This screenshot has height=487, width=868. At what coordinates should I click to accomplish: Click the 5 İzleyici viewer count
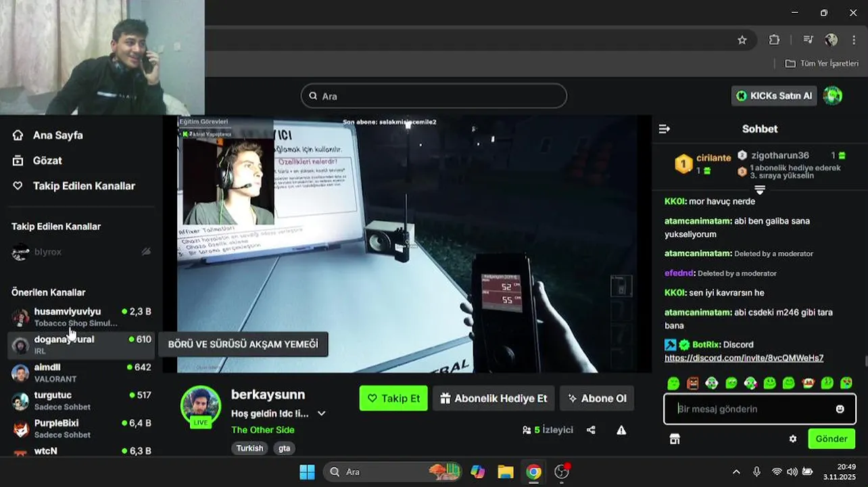click(x=548, y=430)
